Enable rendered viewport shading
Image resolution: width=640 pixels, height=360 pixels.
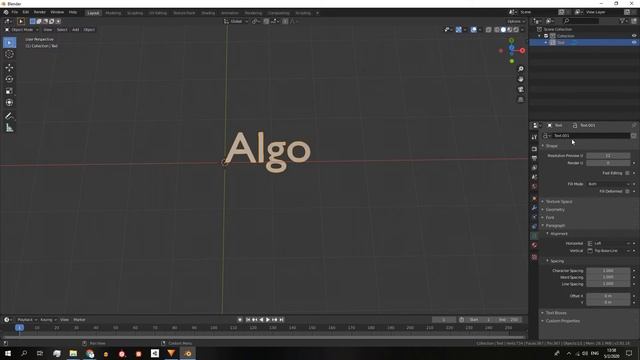516,30
